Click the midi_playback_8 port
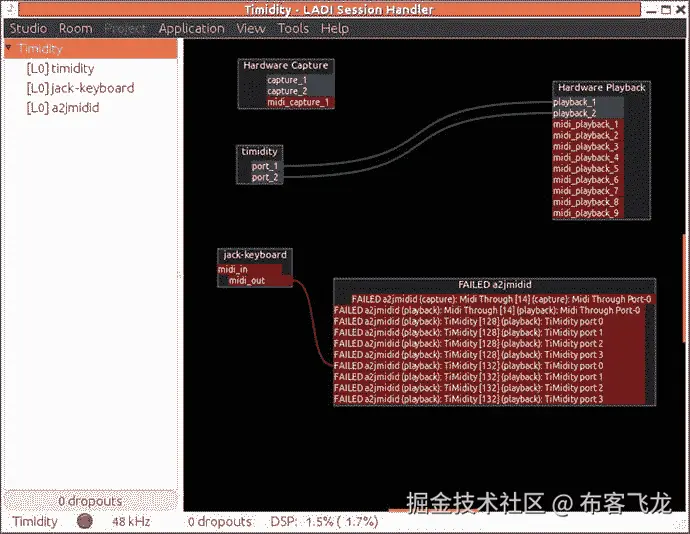The width and height of the screenshot is (690, 534). [588, 202]
